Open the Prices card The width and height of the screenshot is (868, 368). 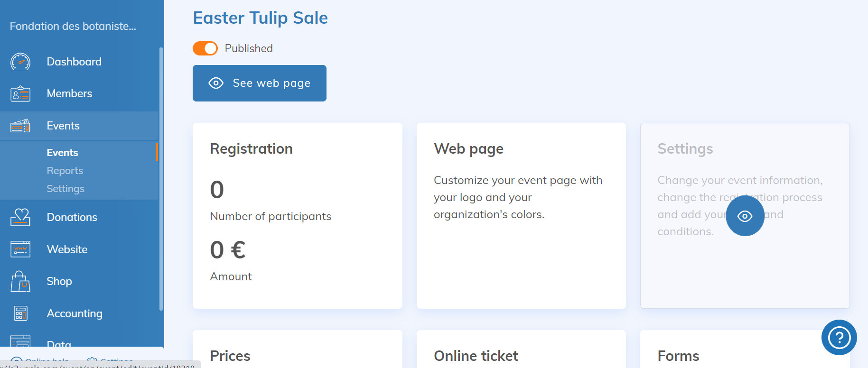[297, 351]
